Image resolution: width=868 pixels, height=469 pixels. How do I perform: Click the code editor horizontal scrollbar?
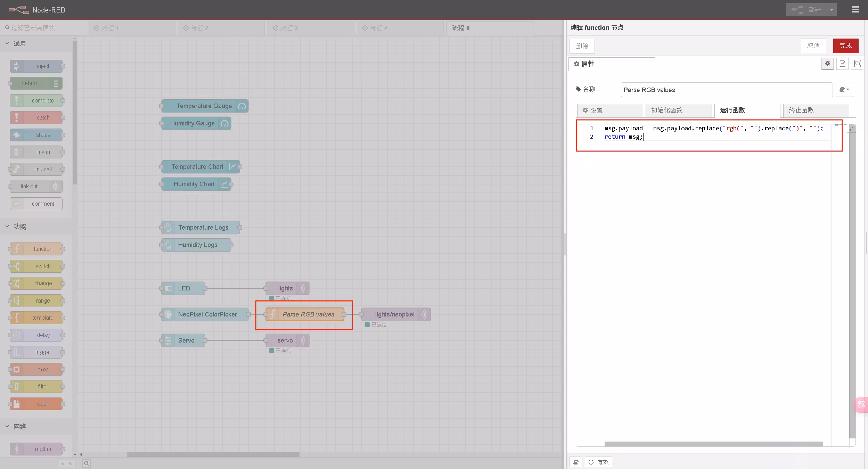tap(713, 444)
